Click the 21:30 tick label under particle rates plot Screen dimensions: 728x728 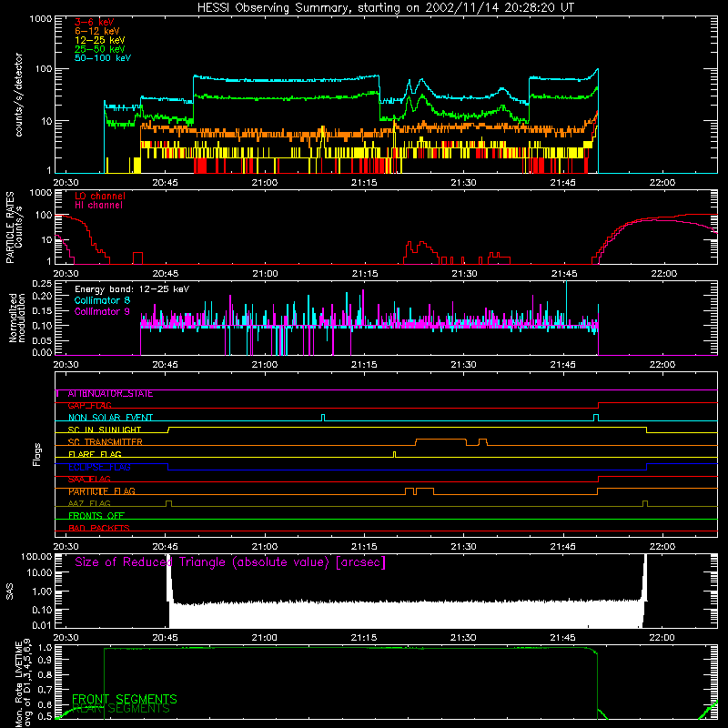tap(464, 274)
